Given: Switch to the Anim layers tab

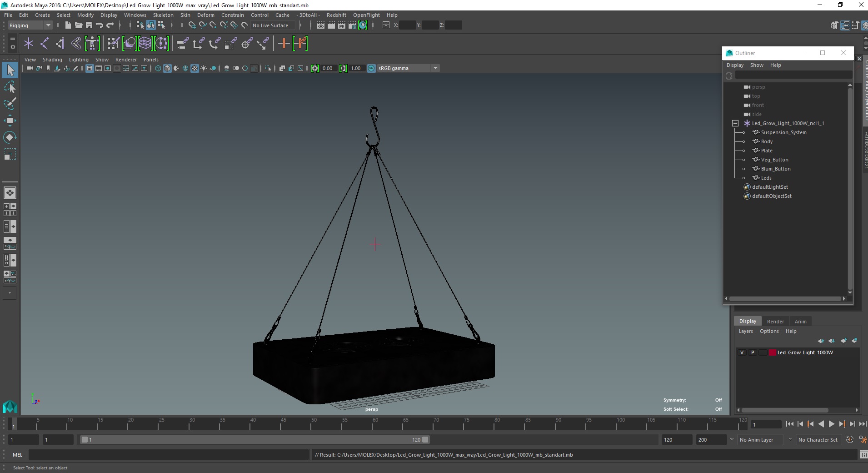Looking at the screenshot, I should [801, 322].
